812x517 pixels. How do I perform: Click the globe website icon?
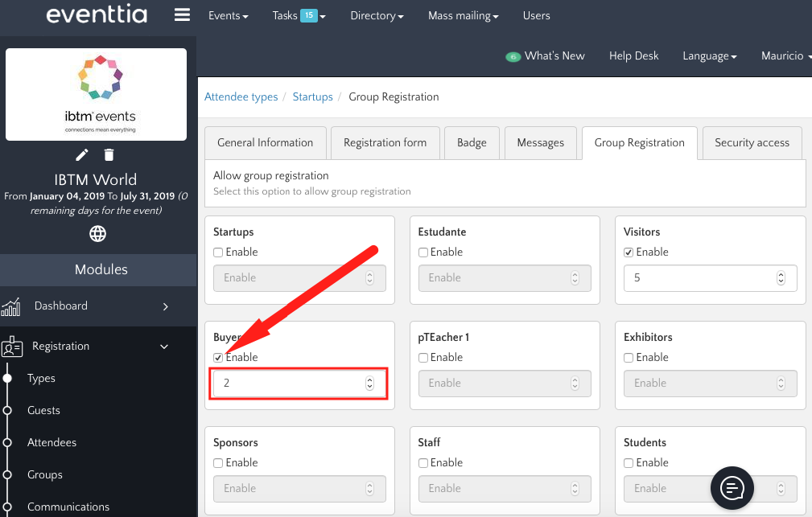pyautogui.click(x=97, y=234)
